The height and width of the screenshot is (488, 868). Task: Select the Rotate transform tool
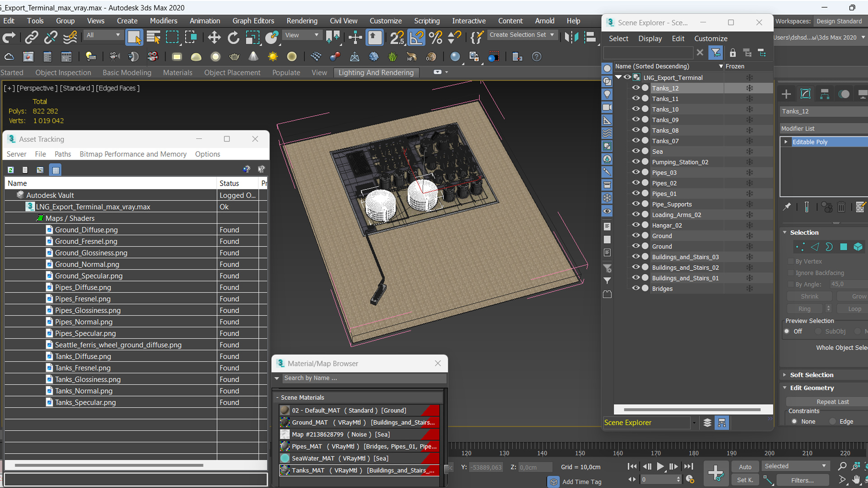click(233, 38)
